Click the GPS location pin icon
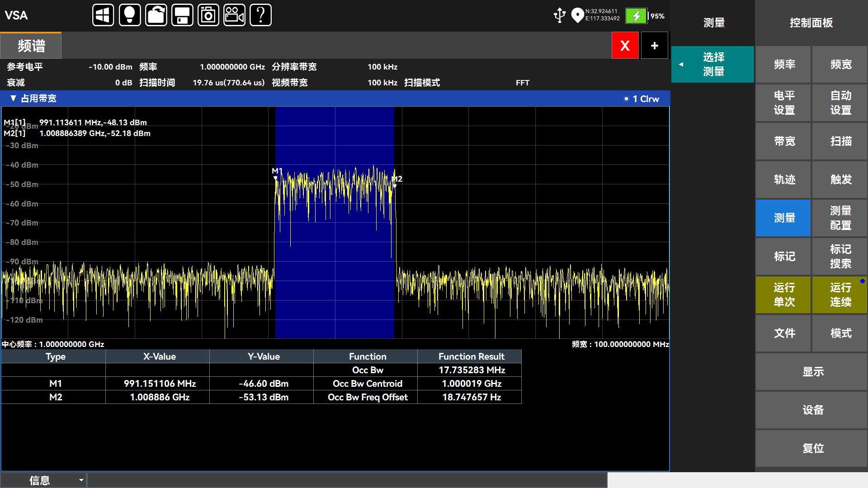The height and width of the screenshot is (488, 868). coord(577,15)
